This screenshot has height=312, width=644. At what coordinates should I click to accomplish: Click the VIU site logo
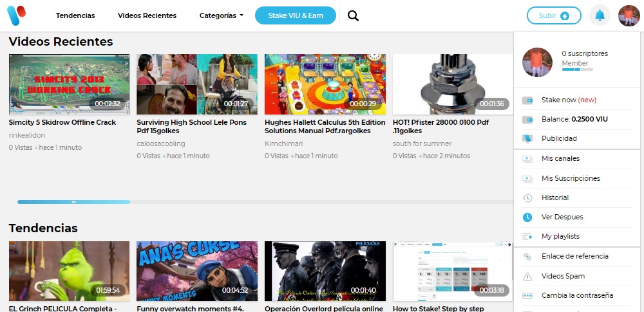pyautogui.click(x=17, y=15)
